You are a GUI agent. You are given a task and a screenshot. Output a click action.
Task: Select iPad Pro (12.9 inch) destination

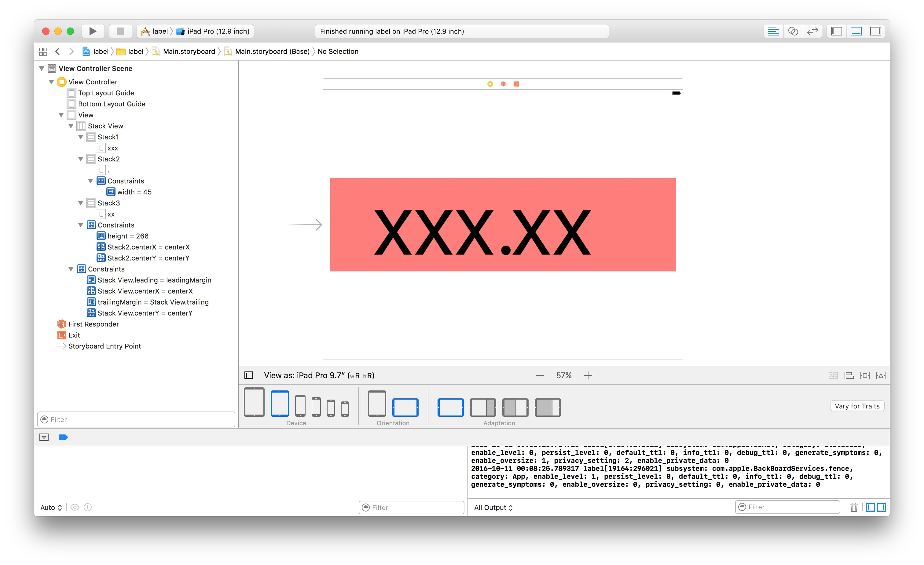coord(218,31)
